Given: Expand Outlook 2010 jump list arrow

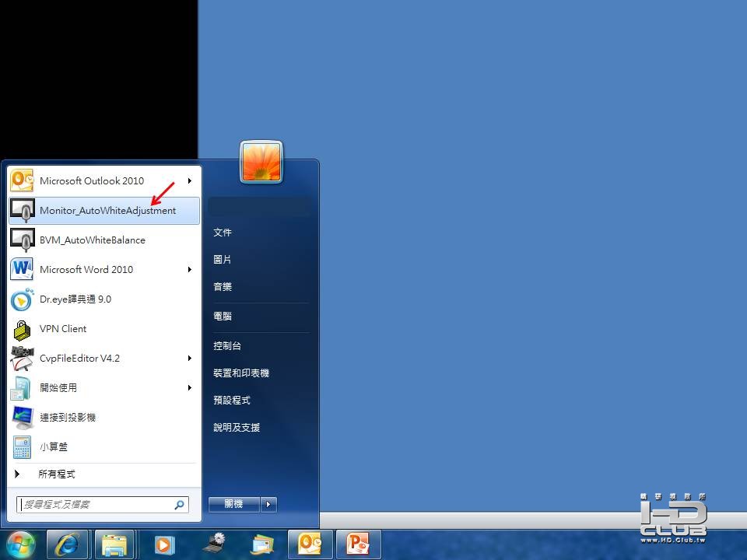Looking at the screenshot, I should pos(190,181).
